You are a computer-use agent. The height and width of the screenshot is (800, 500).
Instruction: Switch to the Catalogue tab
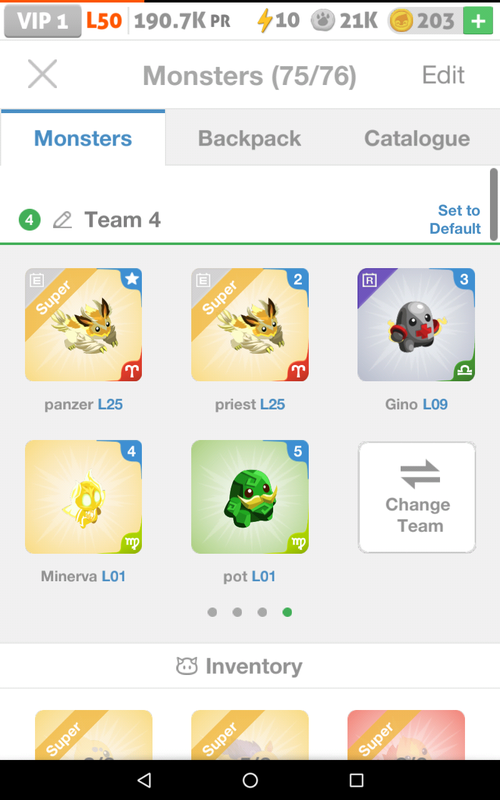pyautogui.click(x=417, y=138)
